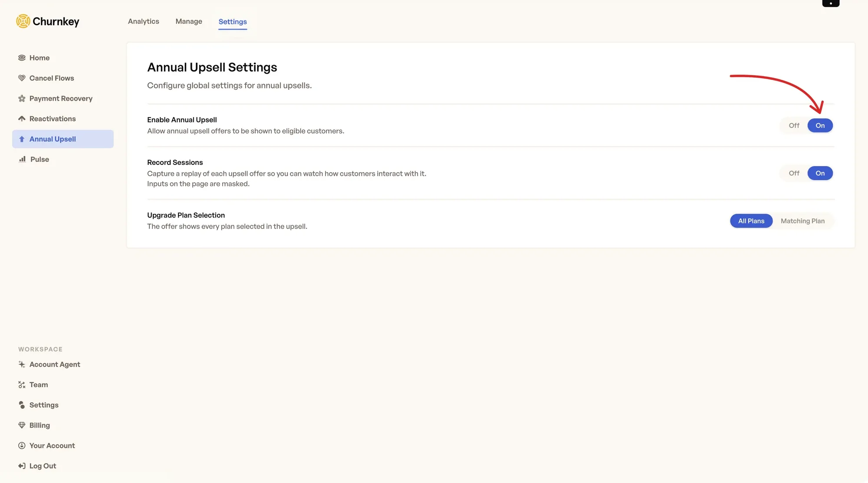Click the Account Agent sparkle icon
The height and width of the screenshot is (483, 868).
coord(22,365)
